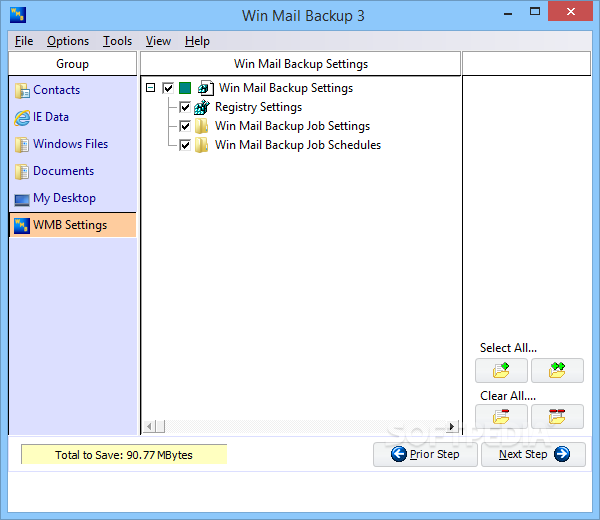Viewport: 600px width, 520px height.
Task: Click the Group column header
Action: coord(72,64)
